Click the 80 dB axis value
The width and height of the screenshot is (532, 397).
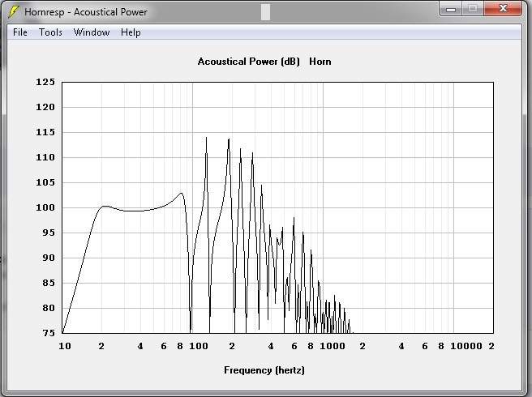(49, 308)
